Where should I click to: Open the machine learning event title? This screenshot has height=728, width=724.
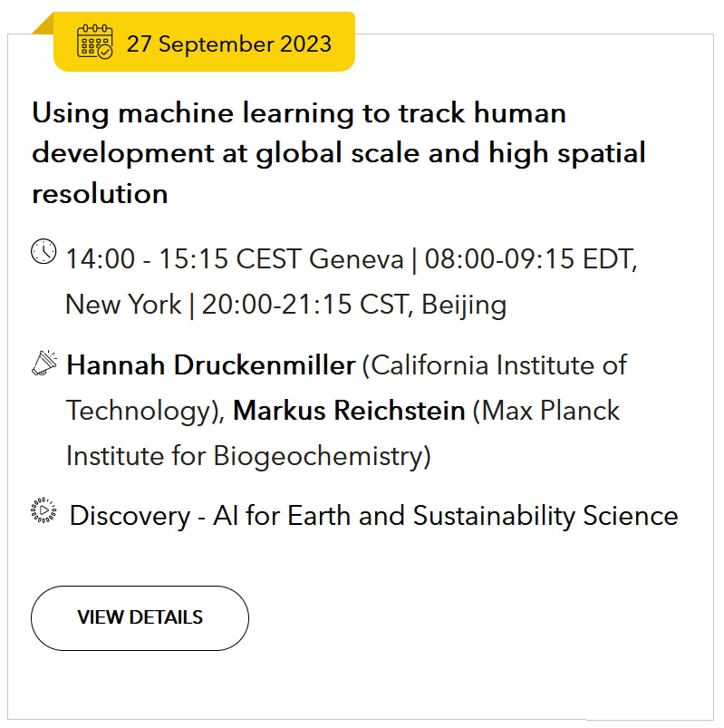point(339,152)
